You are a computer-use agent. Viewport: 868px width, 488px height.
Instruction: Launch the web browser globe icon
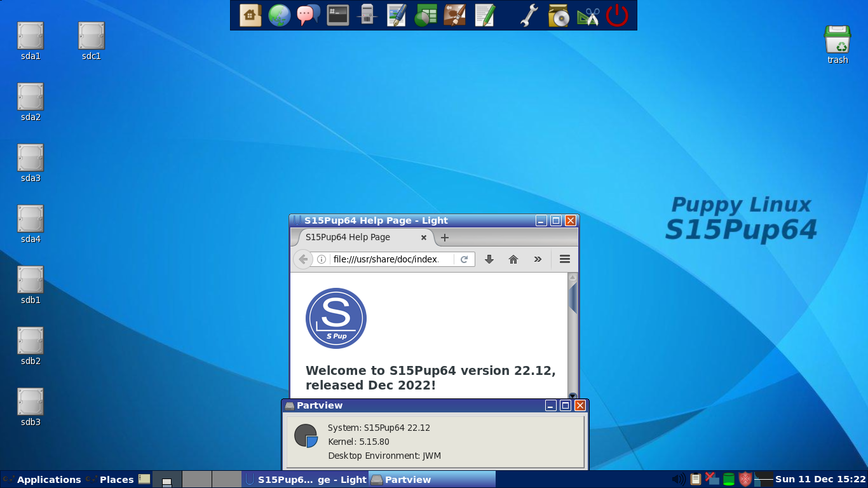[280, 15]
